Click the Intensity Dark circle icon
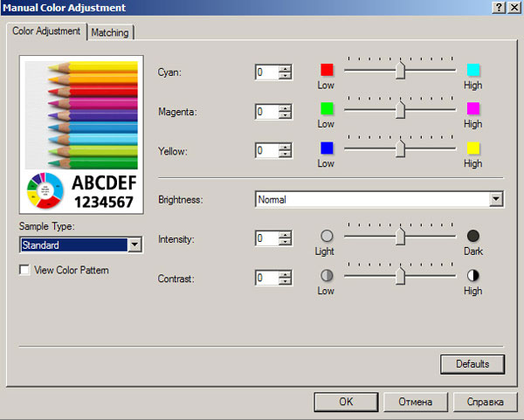The width and height of the screenshot is (524, 420). tap(473, 236)
